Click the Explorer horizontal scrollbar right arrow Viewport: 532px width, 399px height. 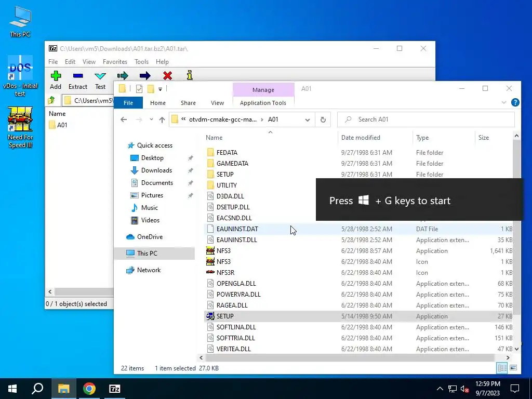508,357
